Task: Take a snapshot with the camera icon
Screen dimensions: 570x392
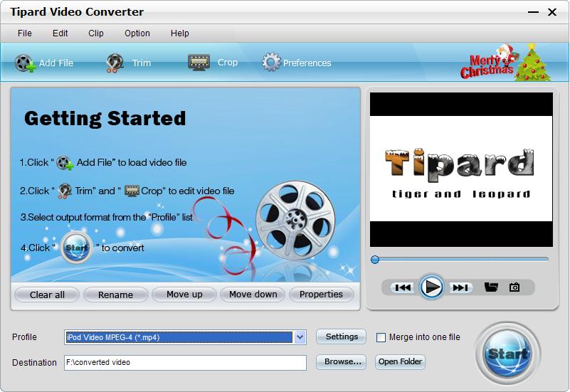Action: (x=514, y=287)
